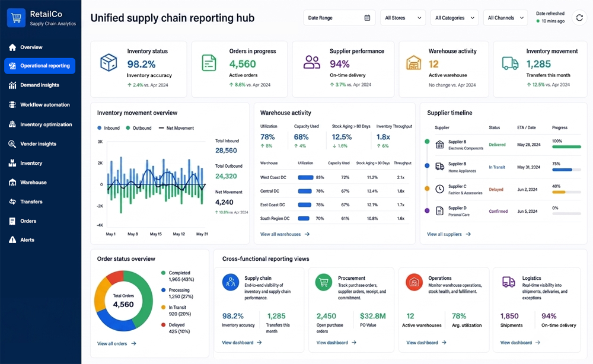The width and height of the screenshot is (593, 364).
Task: Click the Logistics purple truck icon
Action: (x=508, y=282)
